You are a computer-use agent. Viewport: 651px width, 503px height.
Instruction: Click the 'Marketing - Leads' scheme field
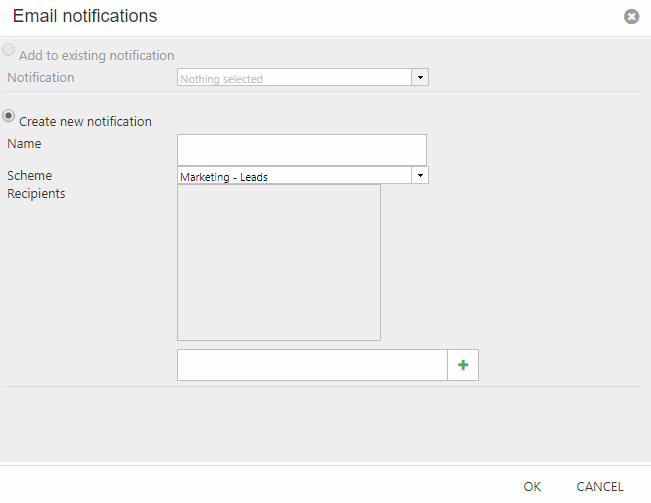[294, 177]
